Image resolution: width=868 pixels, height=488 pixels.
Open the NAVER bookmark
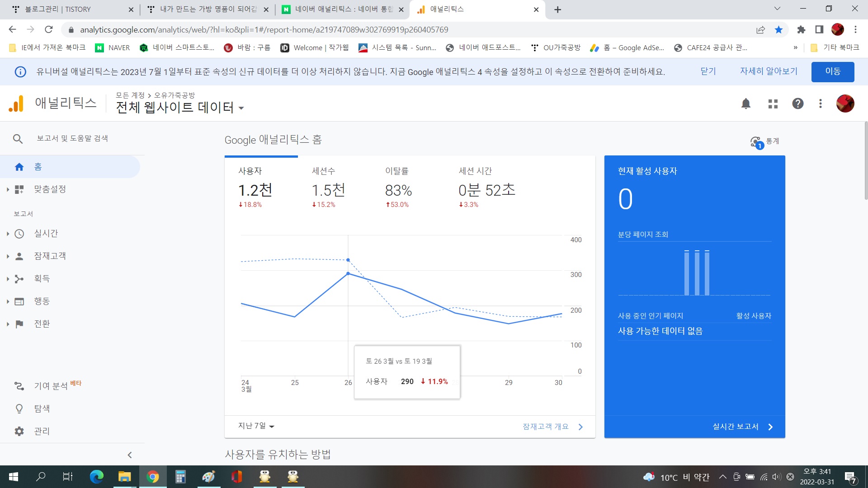113,48
